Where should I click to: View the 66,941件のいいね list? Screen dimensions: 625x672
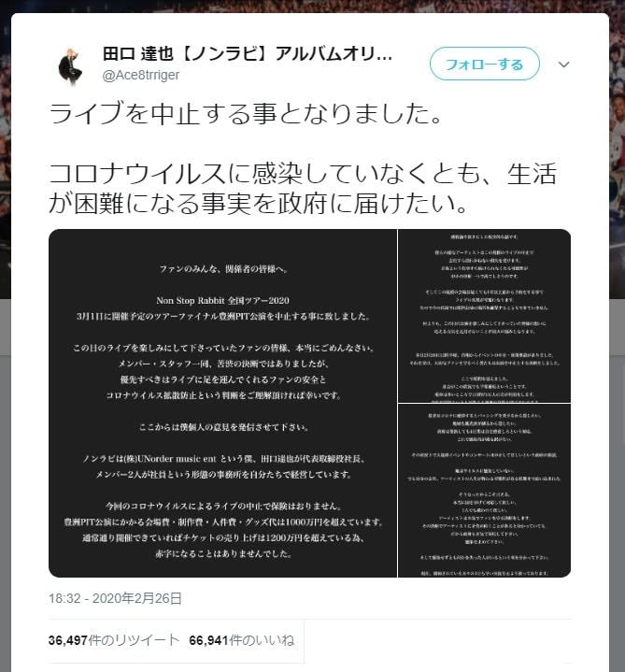[242, 640]
